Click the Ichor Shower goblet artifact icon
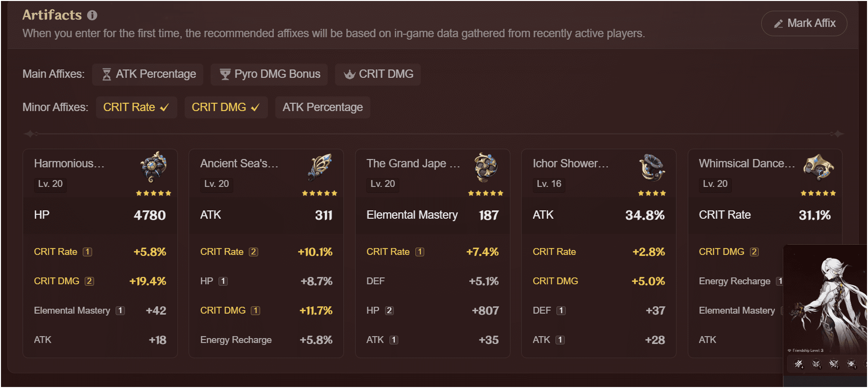The image size is (868, 388). pyautogui.click(x=652, y=167)
